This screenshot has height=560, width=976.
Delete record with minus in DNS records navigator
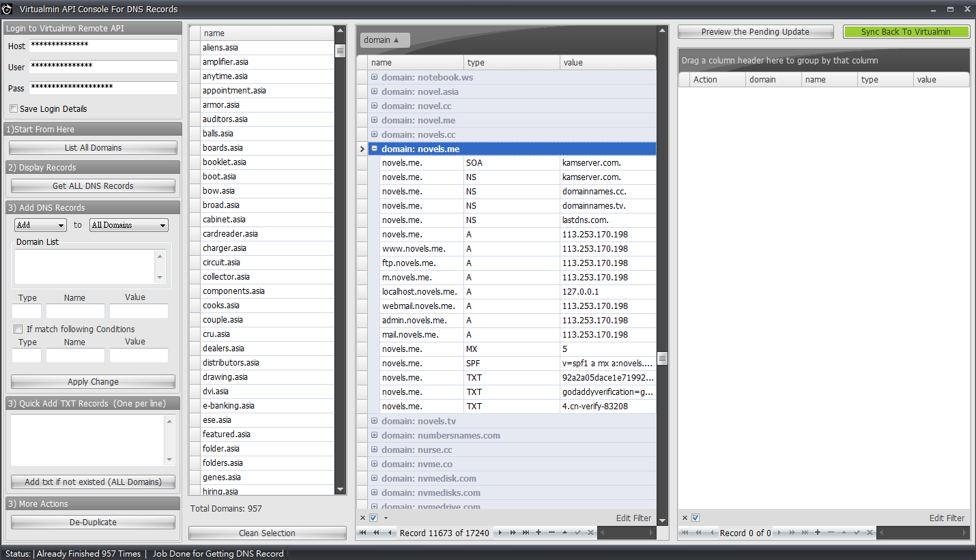tap(551, 533)
